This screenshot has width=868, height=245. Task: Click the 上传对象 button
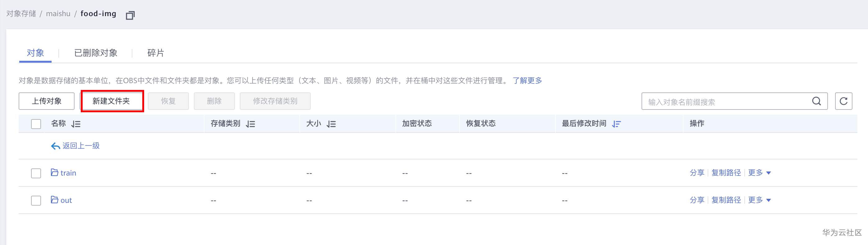coord(47,101)
